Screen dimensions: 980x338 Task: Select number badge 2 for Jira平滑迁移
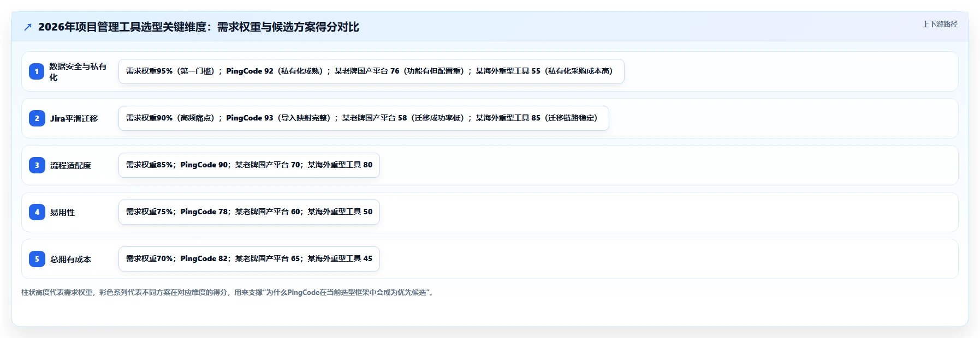pos(37,118)
